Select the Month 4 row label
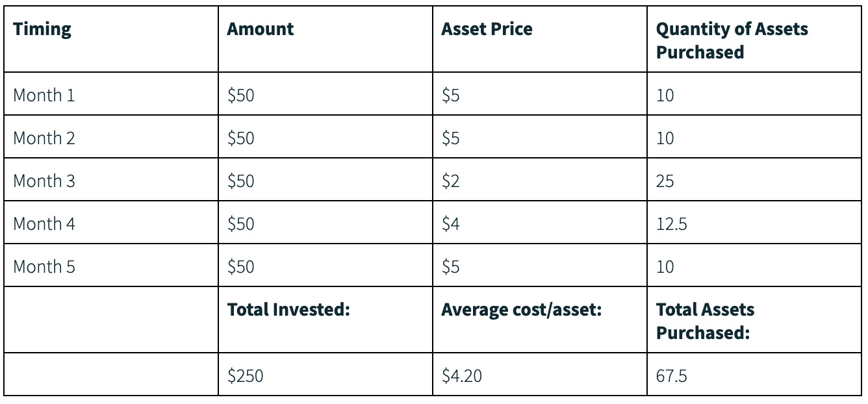 (x=44, y=224)
